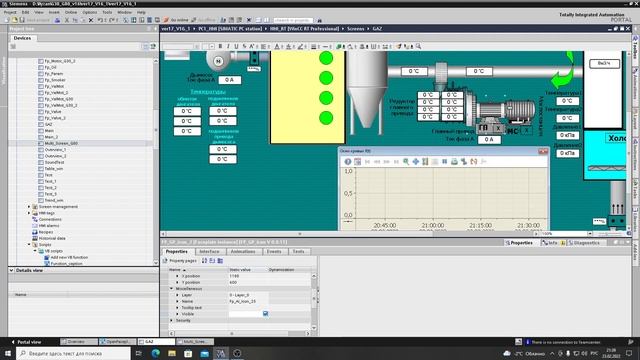This screenshot has height=360, width=640.
Task: Click the help icon in the trend window toolbar
Action: point(348,162)
